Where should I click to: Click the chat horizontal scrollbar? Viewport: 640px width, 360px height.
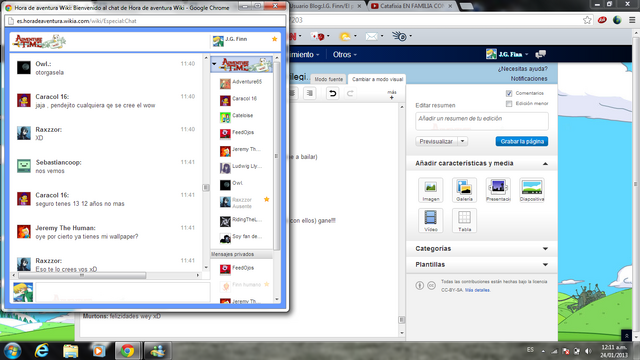[82, 276]
